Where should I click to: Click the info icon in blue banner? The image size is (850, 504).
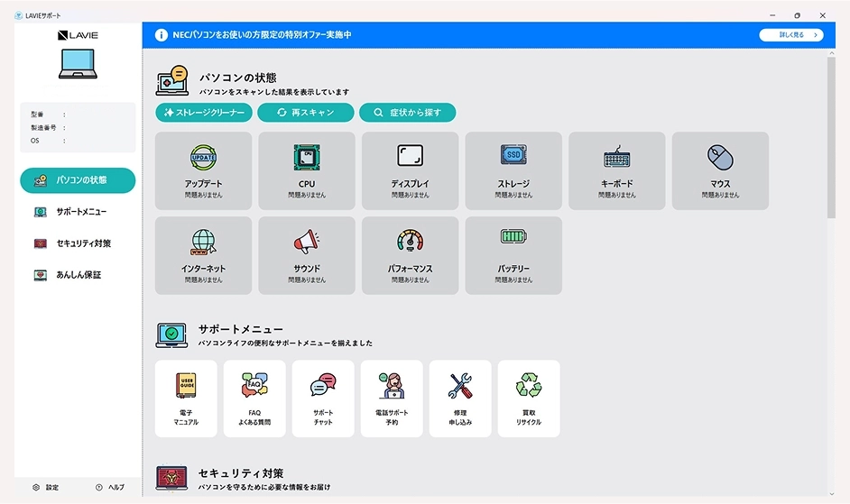tap(161, 34)
